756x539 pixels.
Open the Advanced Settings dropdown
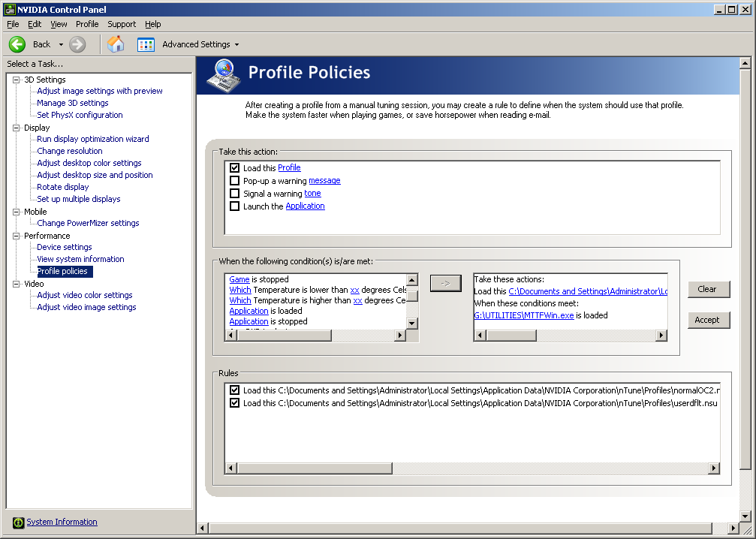[x=236, y=44]
